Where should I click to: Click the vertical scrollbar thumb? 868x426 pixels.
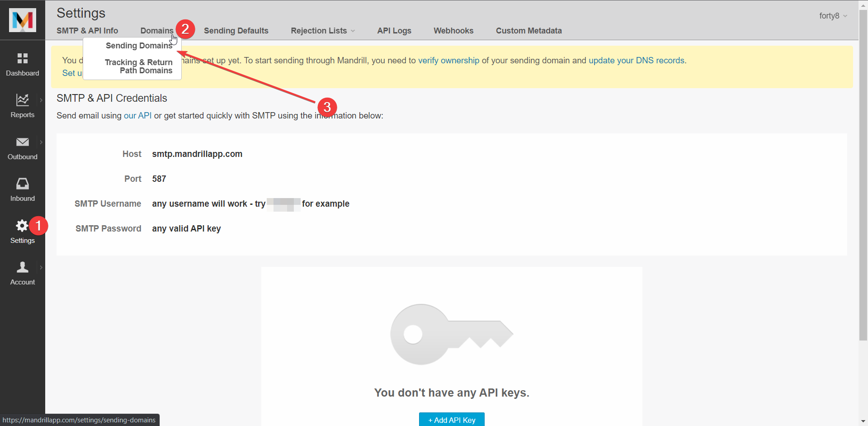[863, 175]
